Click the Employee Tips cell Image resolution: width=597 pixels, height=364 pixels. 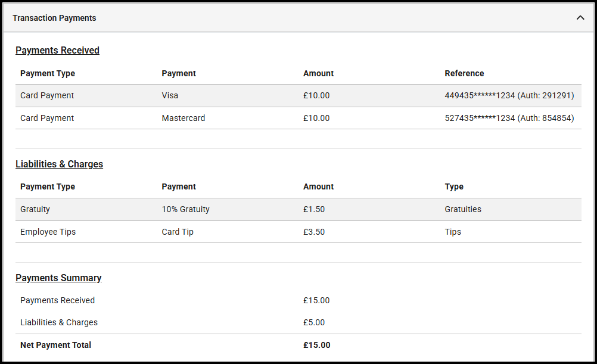point(48,232)
